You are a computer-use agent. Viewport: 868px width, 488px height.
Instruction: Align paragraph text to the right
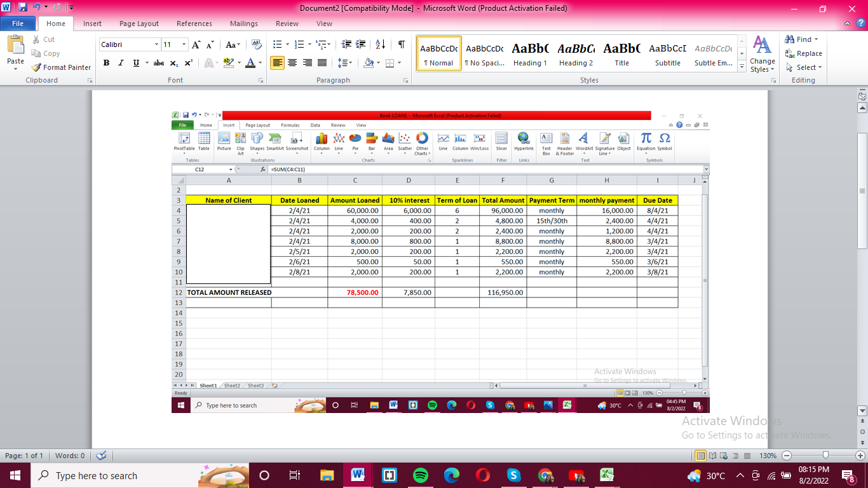point(308,63)
